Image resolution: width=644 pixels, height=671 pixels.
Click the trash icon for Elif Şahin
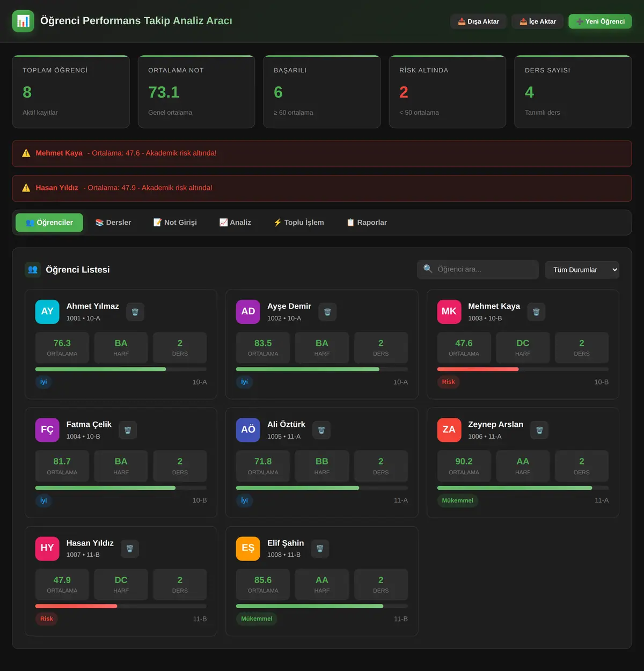coord(320,549)
